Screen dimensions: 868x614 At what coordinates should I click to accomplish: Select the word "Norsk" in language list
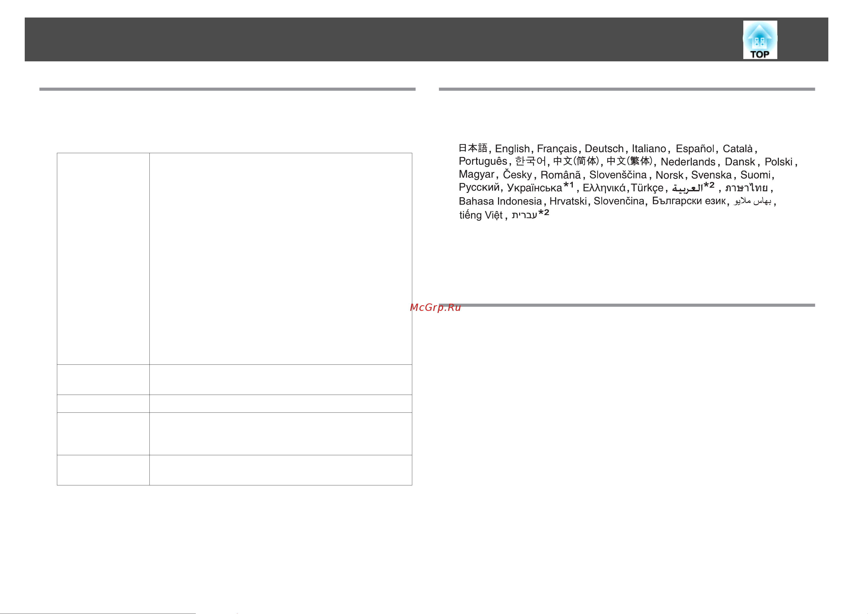(669, 175)
